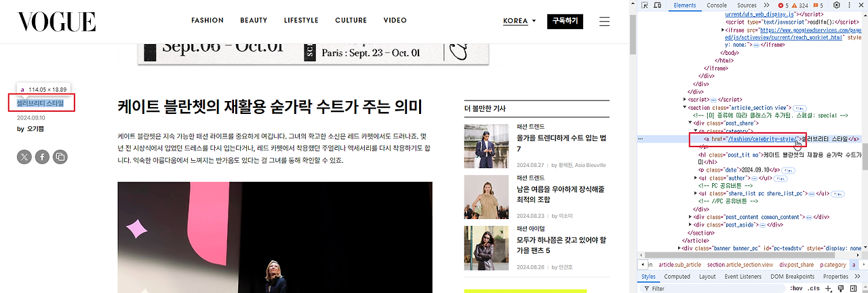This screenshot has height=293, width=868.
Task: Toggle the device toolbar in DevTools
Action: click(x=658, y=5)
